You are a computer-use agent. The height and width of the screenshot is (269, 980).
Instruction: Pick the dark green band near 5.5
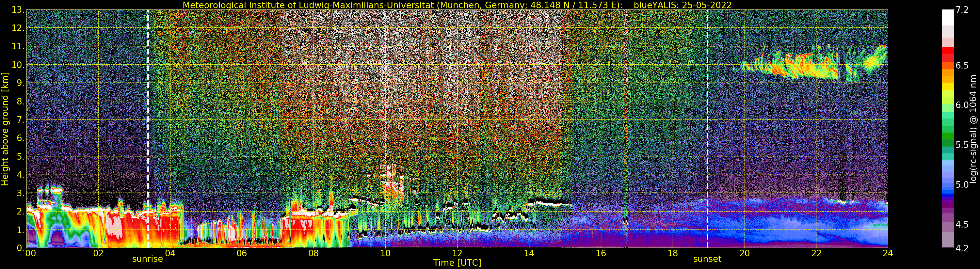(x=947, y=143)
